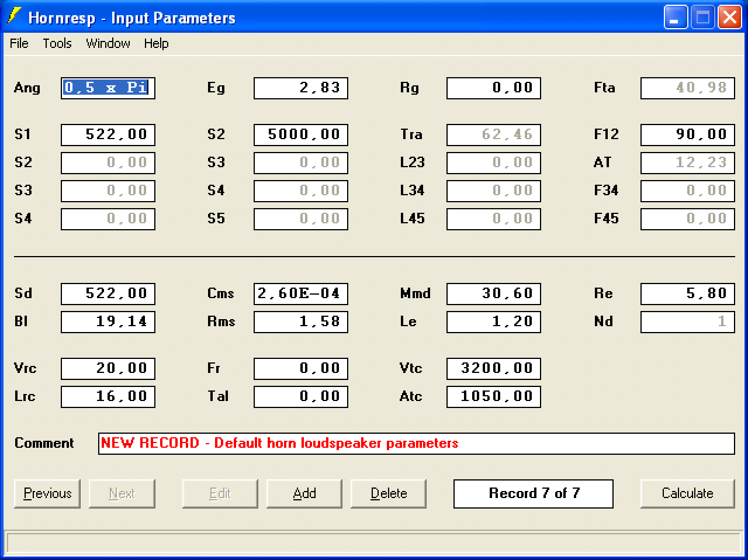Click the Tal input field

click(x=301, y=396)
